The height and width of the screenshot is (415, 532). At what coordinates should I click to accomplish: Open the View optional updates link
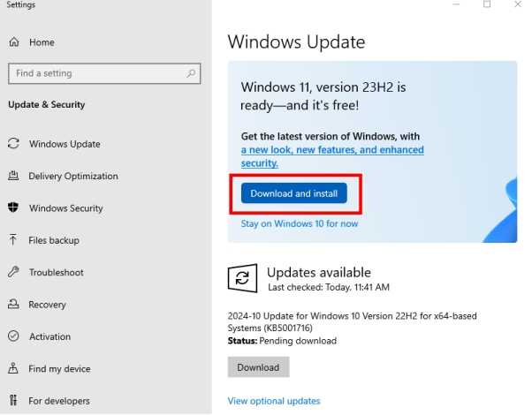[274, 401]
